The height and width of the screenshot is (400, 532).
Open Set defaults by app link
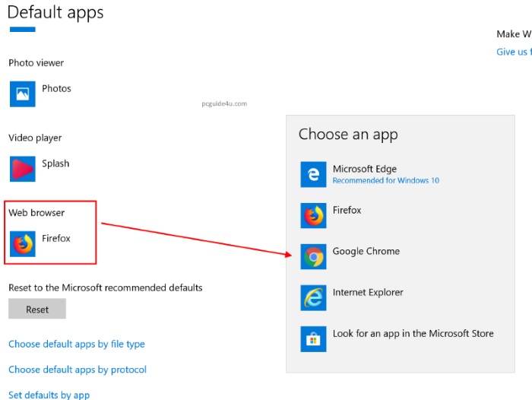pos(49,395)
